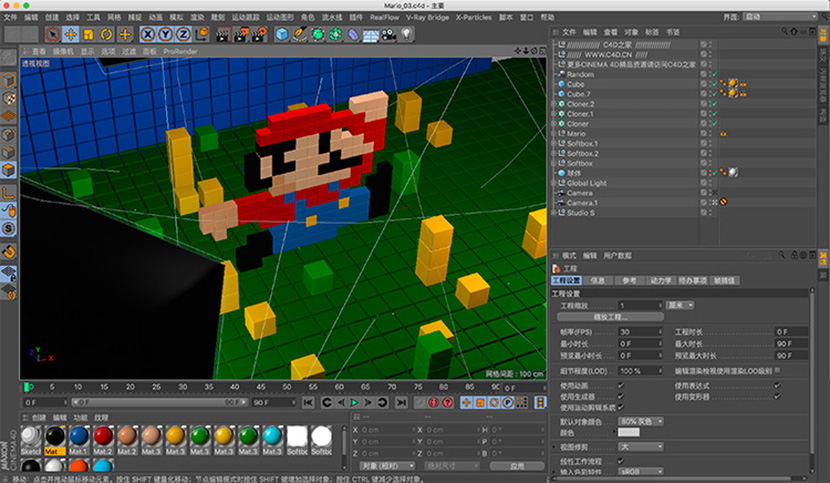Viewport: 830px width, 483px height.
Task: Select the Live Selection tool
Action: 52,34
